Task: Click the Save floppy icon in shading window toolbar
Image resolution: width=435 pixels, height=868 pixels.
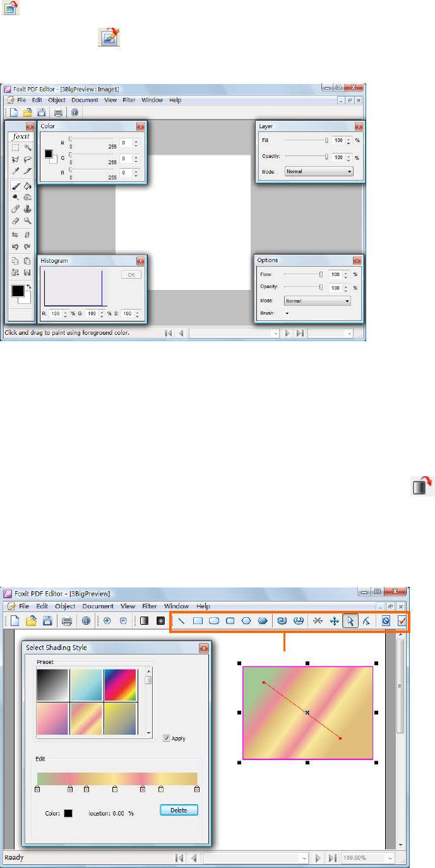Action: coord(47,620)
